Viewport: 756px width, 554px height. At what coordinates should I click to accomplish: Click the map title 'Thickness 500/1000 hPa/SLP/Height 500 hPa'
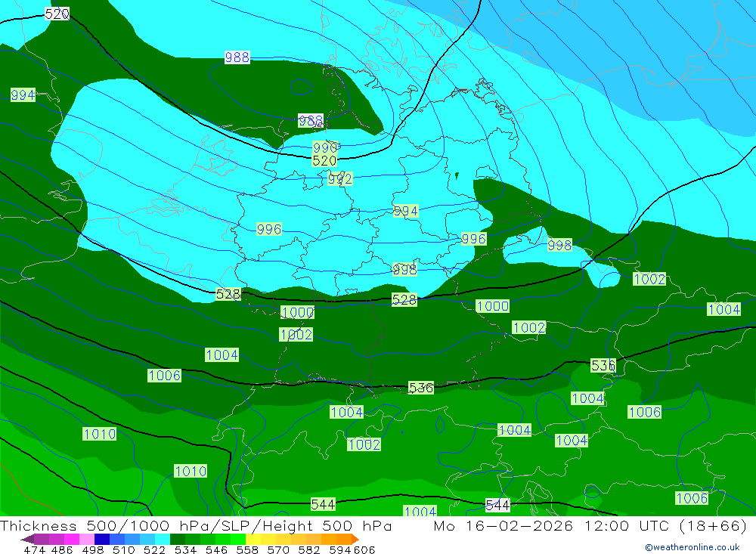click(x=196, y=526)
